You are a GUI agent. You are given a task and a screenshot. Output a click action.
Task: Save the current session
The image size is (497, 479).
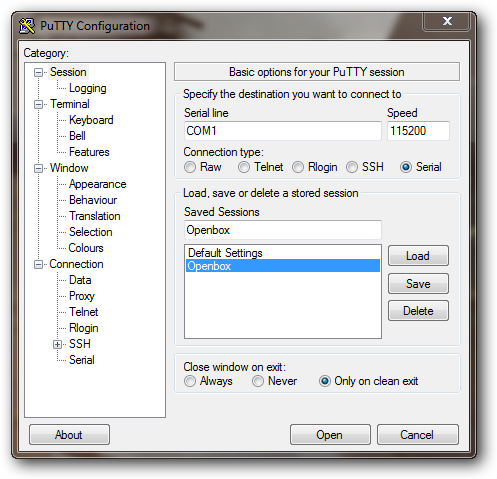point(418,284)
